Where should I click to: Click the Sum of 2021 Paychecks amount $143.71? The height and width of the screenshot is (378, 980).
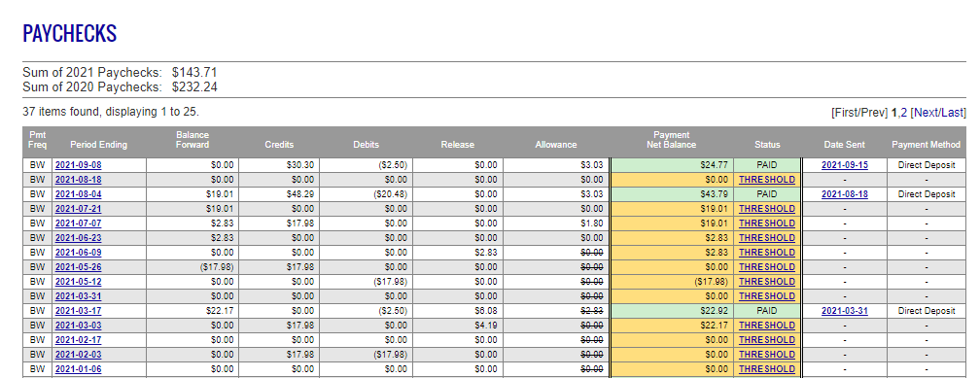pos(194,73)
